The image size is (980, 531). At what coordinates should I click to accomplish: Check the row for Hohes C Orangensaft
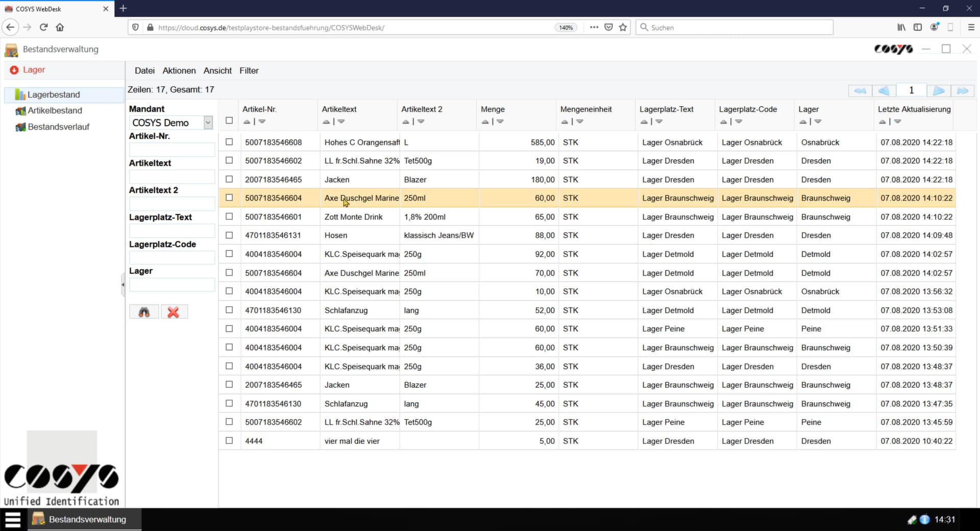click(x=229, y=142)
